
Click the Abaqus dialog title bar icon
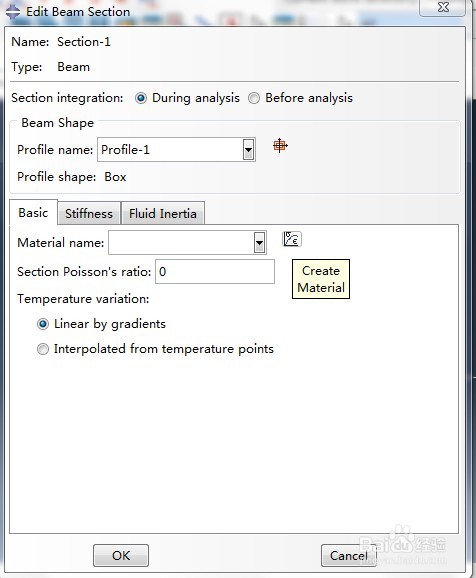13,12
